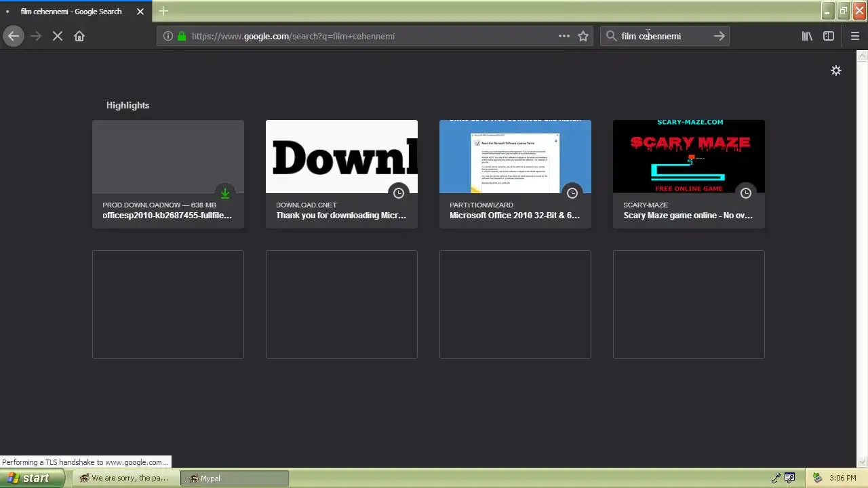
Task: Click the TLS handshake status text
Action: 85,462
